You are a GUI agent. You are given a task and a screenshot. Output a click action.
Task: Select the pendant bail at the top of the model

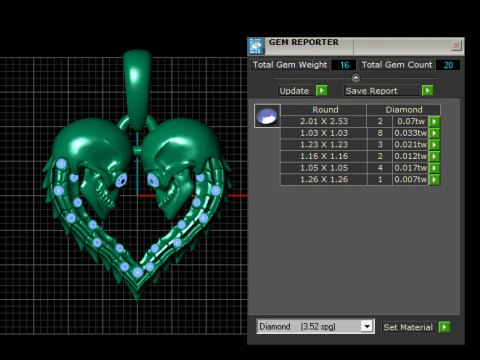pos(137,89)
